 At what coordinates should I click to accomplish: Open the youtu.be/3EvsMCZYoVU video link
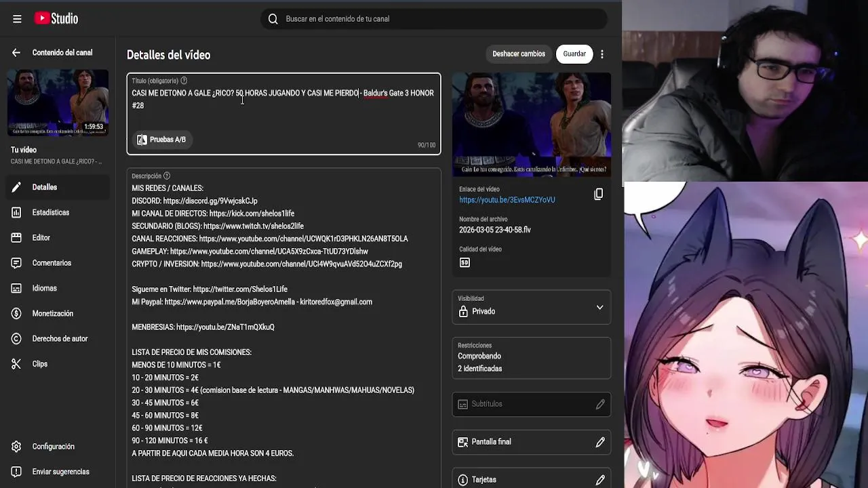(x=507, y=200)
